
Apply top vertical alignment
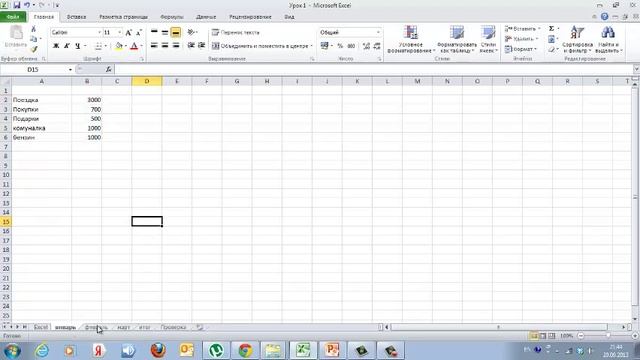[x=154, y=32]
